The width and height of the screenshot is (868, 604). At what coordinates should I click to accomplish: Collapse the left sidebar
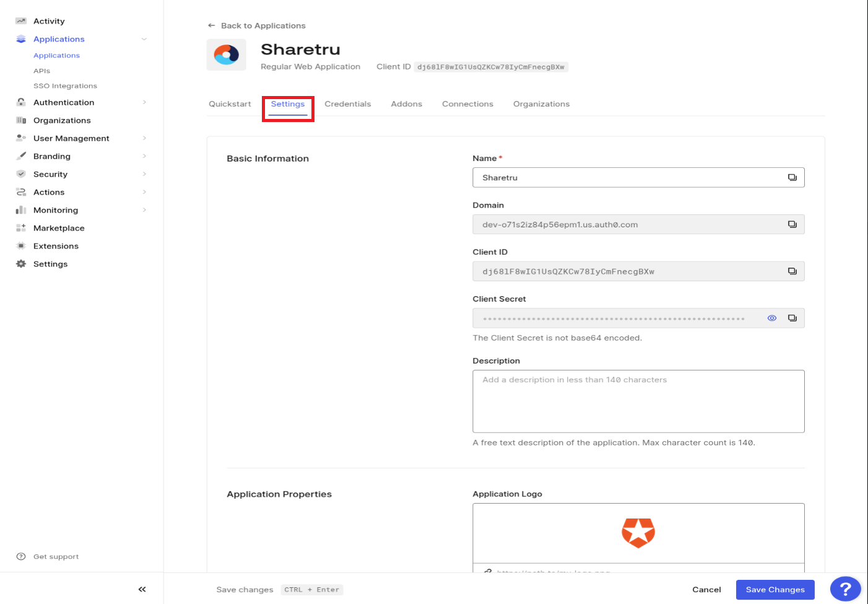point(142,589)
